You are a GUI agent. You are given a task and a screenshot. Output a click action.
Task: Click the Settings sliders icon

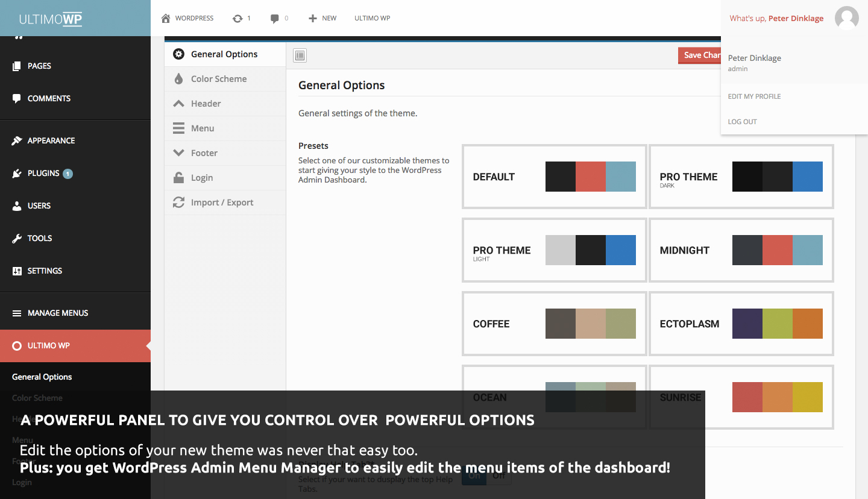(17, 271)
